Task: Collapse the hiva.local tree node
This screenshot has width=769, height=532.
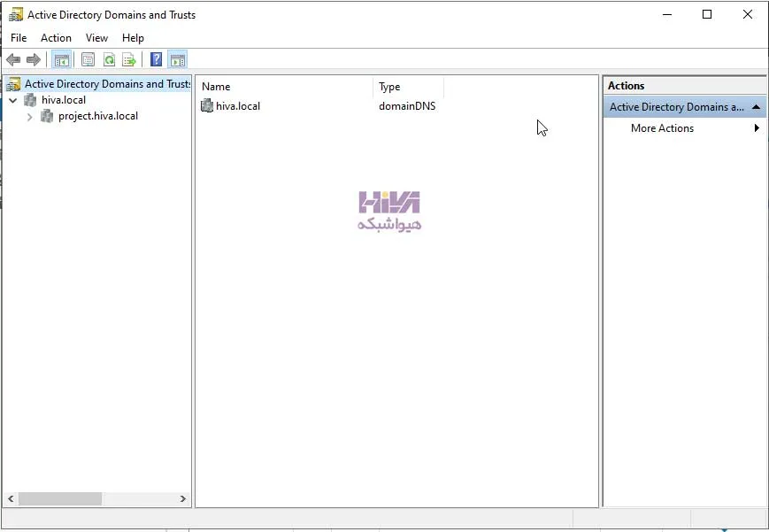Action: (x=13, y=100)
